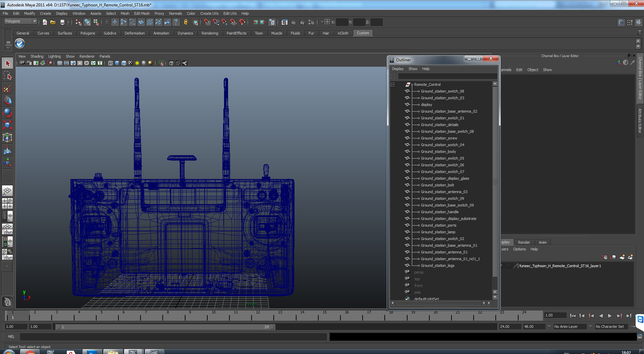Expand input field mode dropdown before X
Image resolution: width=644 pixels, height=354 pixels.
[x=322, y=22]
